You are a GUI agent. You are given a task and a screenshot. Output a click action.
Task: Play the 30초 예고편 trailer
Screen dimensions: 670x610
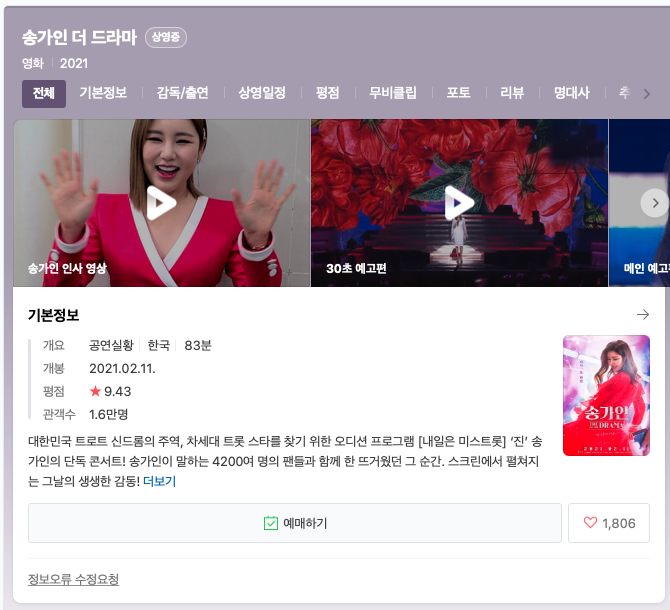tap(459, 203)
